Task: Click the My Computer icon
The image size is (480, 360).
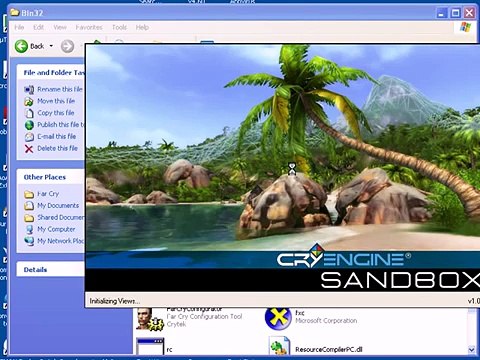Action: click(x=29, y=229)
